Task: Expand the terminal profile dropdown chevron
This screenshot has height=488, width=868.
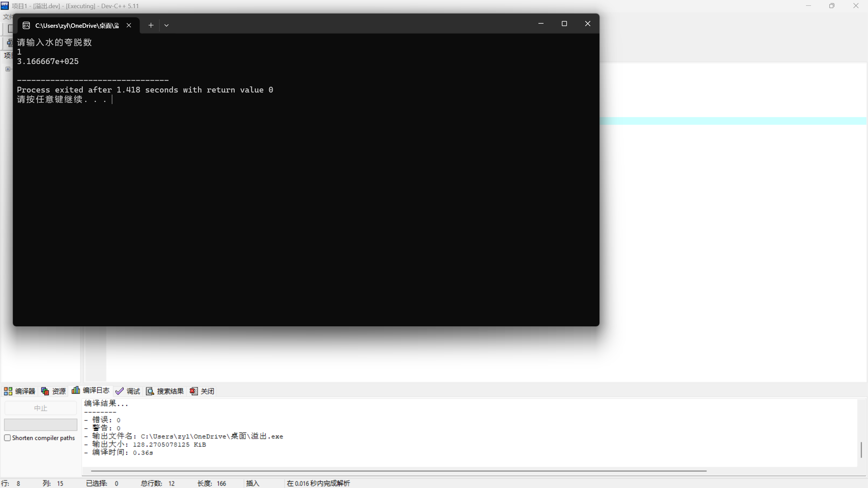Action: (x=166, y=25)
